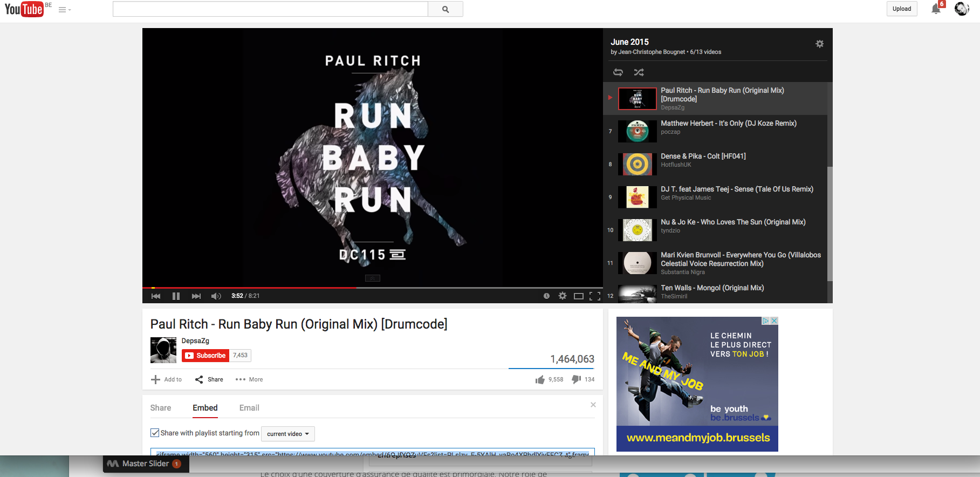Viewport: 980px width, 477px height.
Task: Open the Jean-Christophe Bougnet playlist author
Action: point(652,52)
